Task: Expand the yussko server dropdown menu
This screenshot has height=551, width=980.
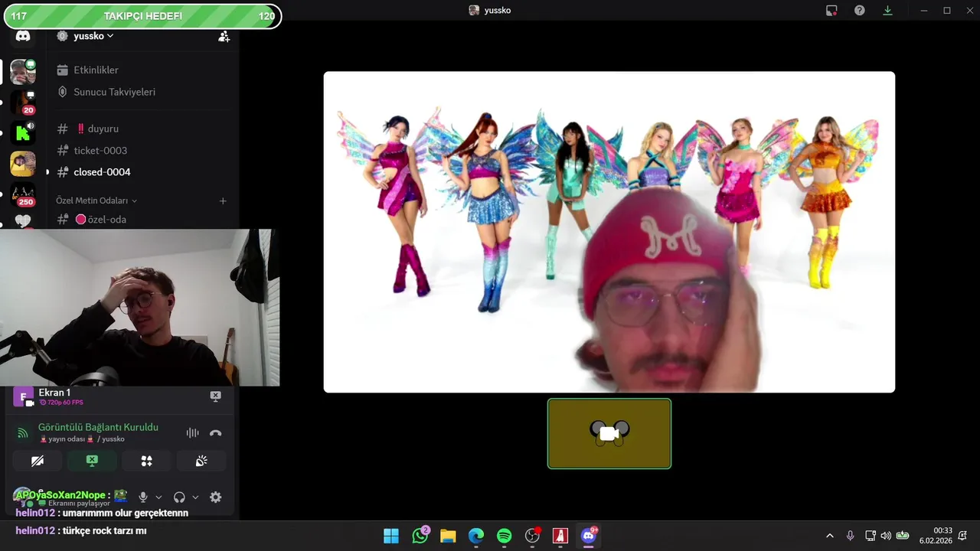Action: 110,36
